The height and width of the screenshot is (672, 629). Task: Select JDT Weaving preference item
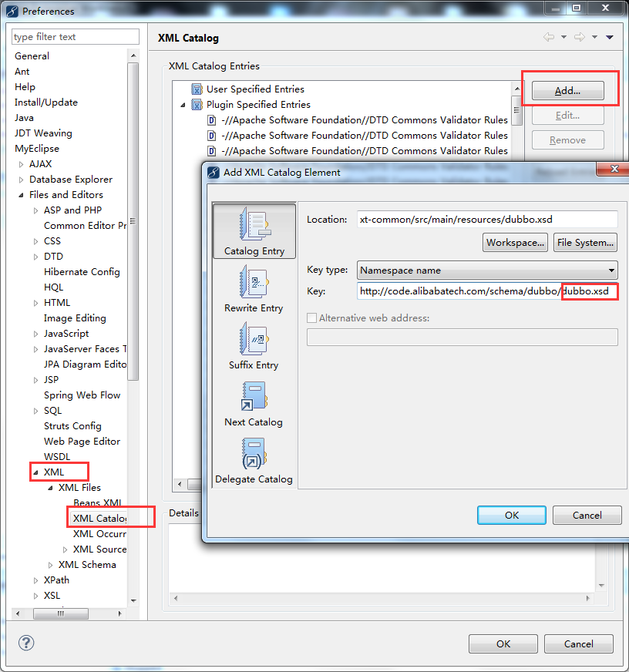[43, 133]
